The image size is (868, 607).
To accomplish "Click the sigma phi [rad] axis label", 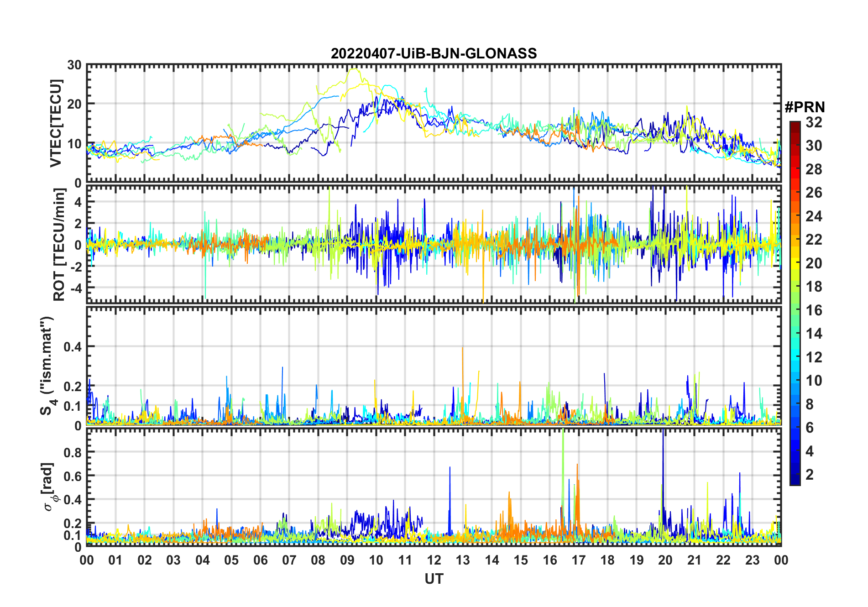I will tap(49, 487).
